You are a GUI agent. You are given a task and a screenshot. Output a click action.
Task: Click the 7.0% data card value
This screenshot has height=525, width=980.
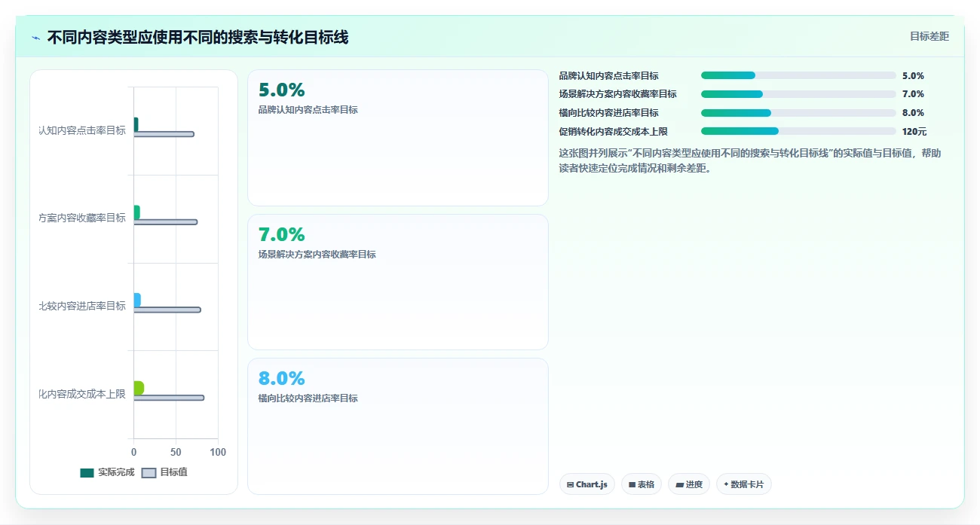point(281,235)
